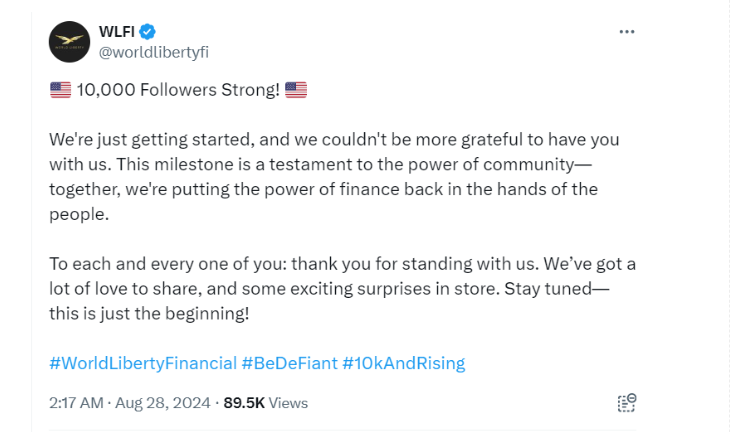Click the '10,000 Followers Strong!' headline text
This screenshot has height=432, width=755.
(178, 90)
